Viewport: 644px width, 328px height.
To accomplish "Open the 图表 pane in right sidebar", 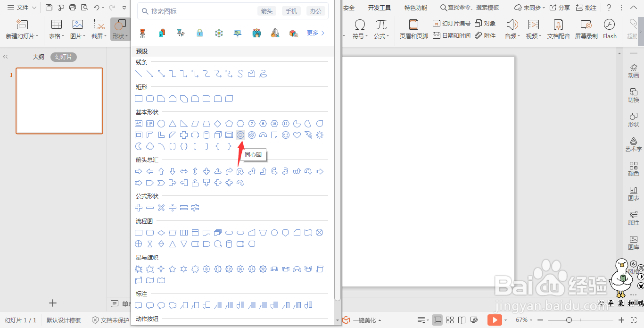I will 634,193.
